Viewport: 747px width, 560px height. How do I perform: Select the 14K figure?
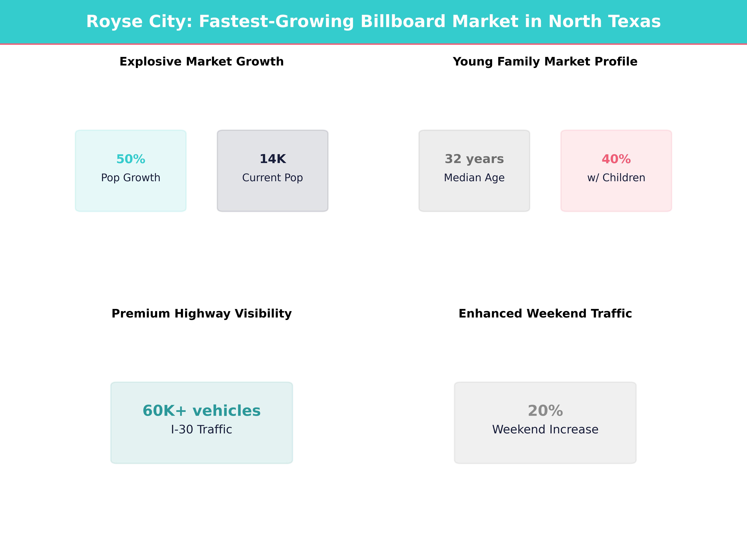click(x=272, y=159)
